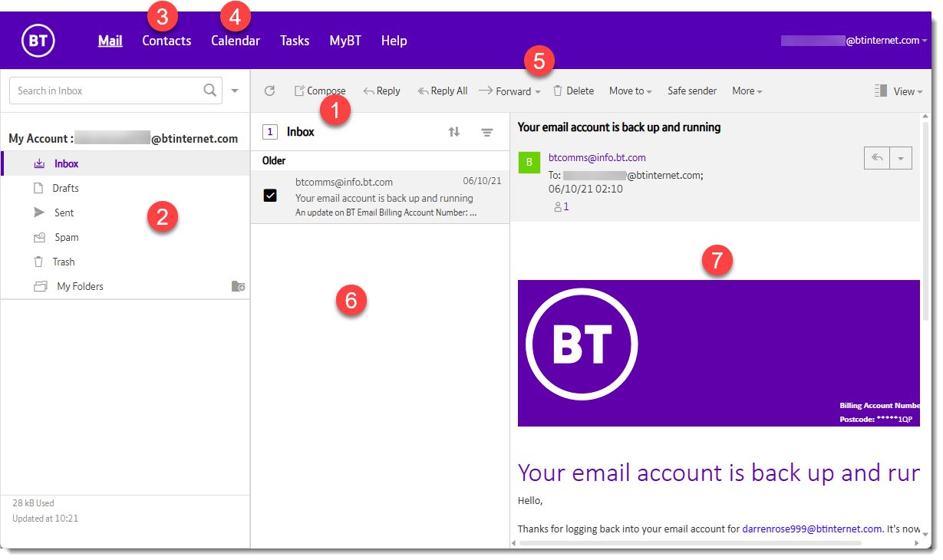Click the Inbox folder tray icon
This screenshot has width=943, height=560.
point(40,163)
